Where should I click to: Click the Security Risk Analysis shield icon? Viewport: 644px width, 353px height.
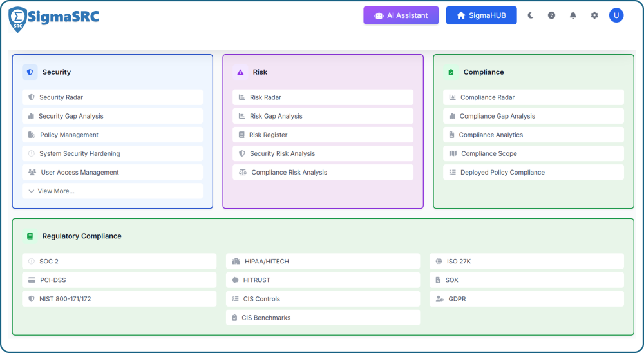pyautogui.click(x=242, y=154)
